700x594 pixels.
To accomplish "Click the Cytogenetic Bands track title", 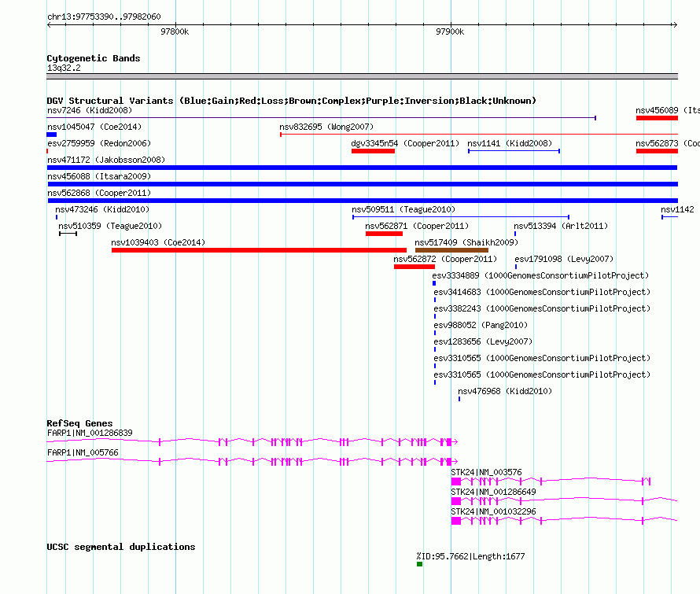I will click(94, 58).
